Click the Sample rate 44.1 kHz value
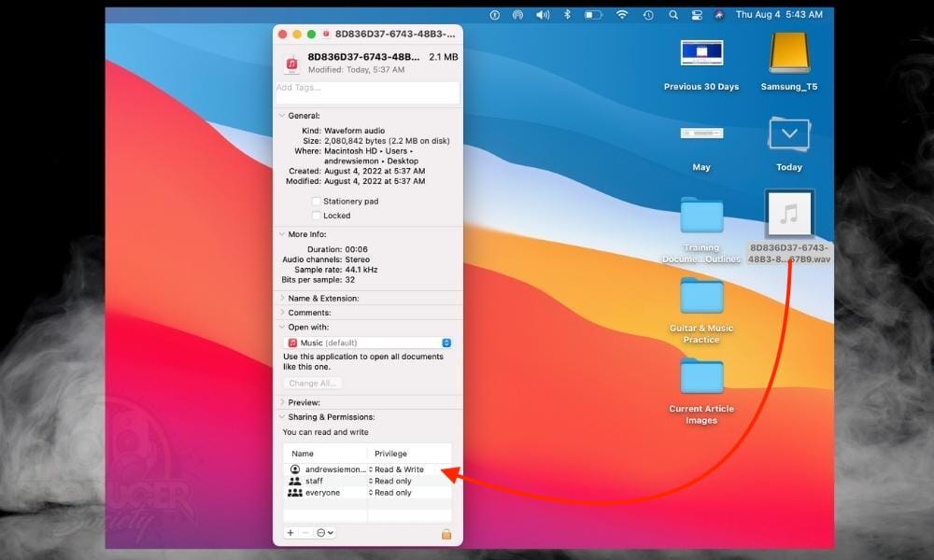The width and height of the screenshot is (934, 560). (x=361, y=270)
